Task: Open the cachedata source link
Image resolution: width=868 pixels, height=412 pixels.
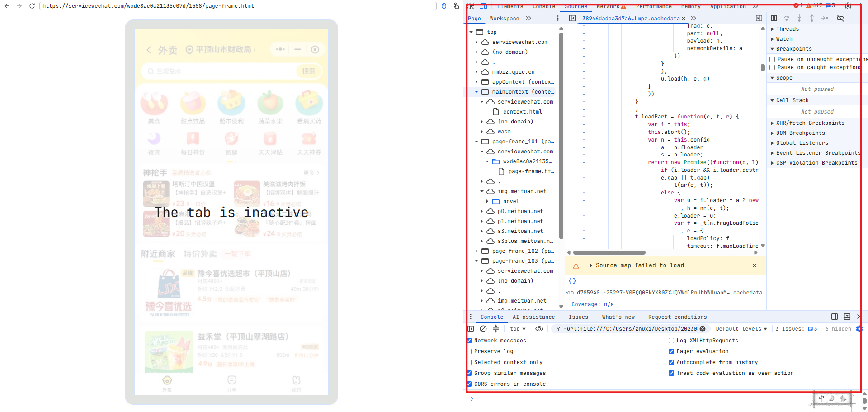Action: 670,293
